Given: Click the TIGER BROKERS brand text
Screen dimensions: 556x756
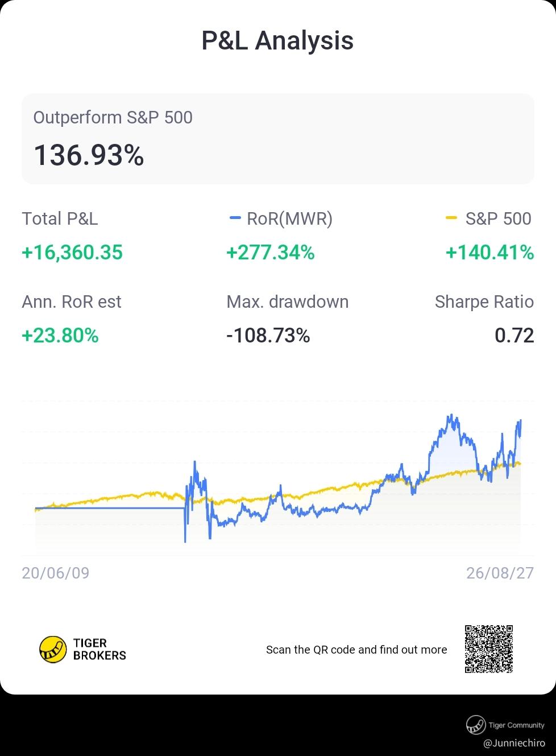Looking at the screenshot, I should tap(99, 649).
